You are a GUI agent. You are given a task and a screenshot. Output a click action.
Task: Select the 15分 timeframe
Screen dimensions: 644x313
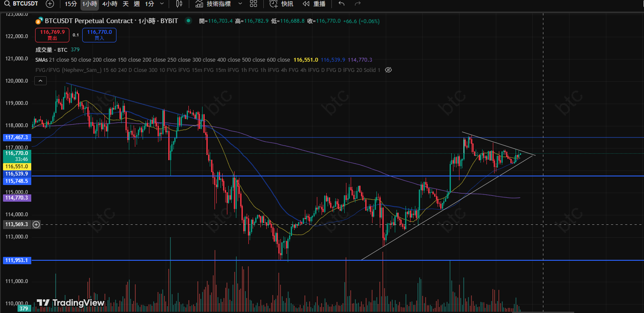(x=71, y=4)
